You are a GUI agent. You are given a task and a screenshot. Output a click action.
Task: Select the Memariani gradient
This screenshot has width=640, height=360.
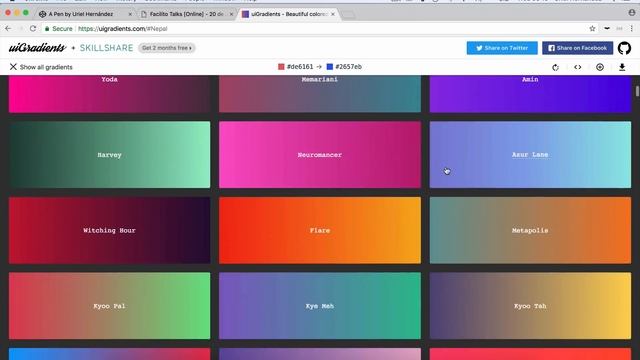[x=320, y=93]
